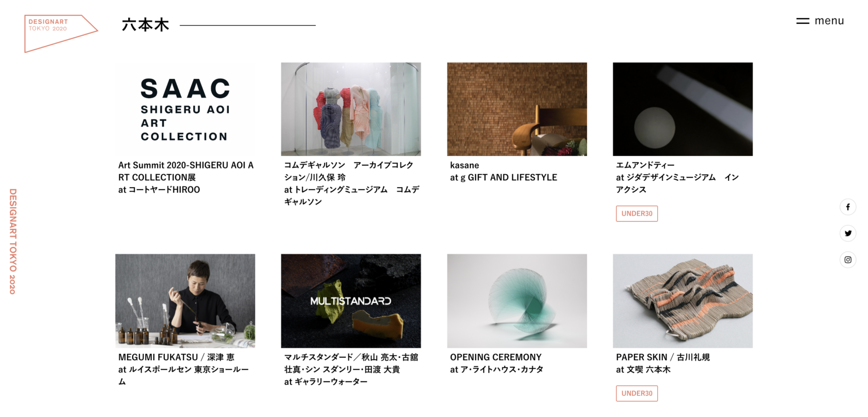868x417 pixels.
Task: Click the menu label text
Action: pyautogui.click(x=829, y=21)
